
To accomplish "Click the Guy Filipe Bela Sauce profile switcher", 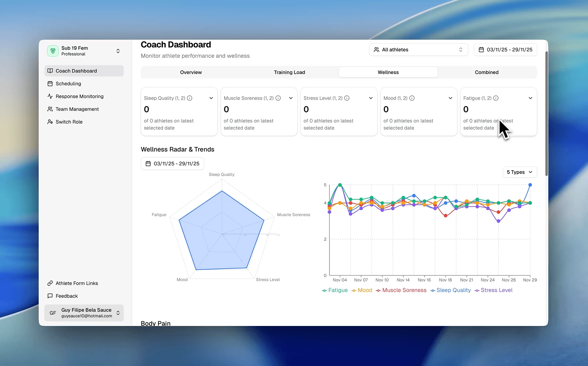I will tap(84, 312).
